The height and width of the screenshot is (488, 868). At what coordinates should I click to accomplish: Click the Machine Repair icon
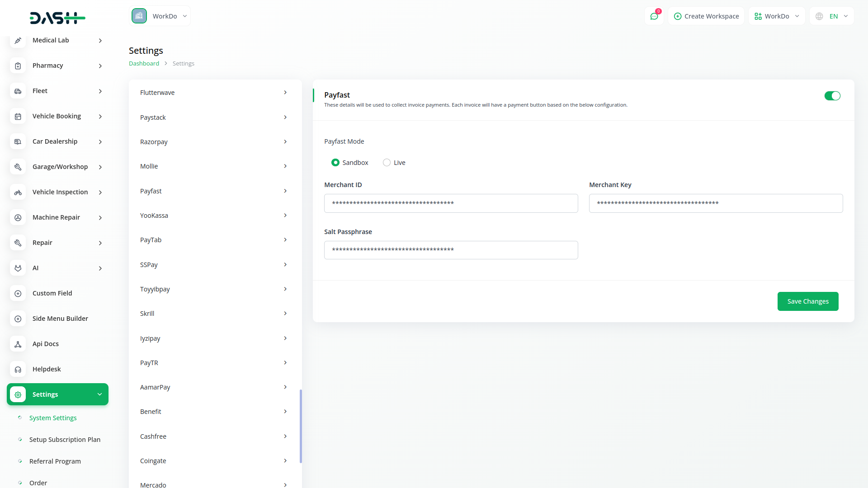click(18, 217)
